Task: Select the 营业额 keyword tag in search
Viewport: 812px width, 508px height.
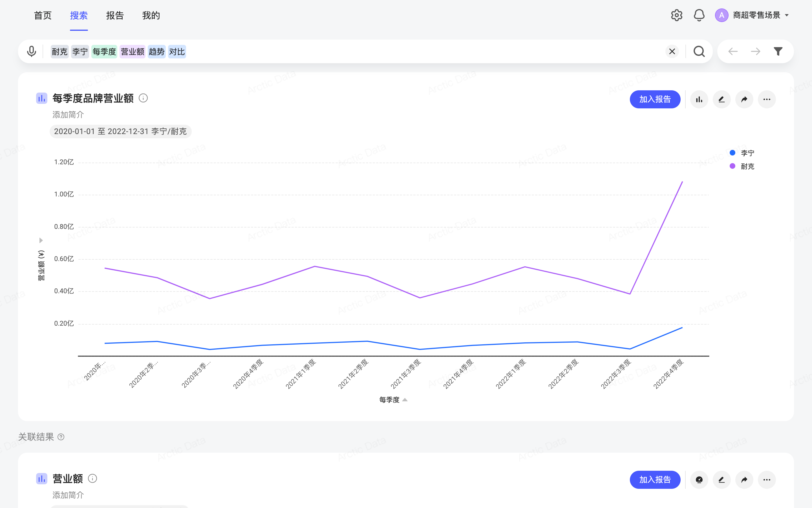Action: 132,52
